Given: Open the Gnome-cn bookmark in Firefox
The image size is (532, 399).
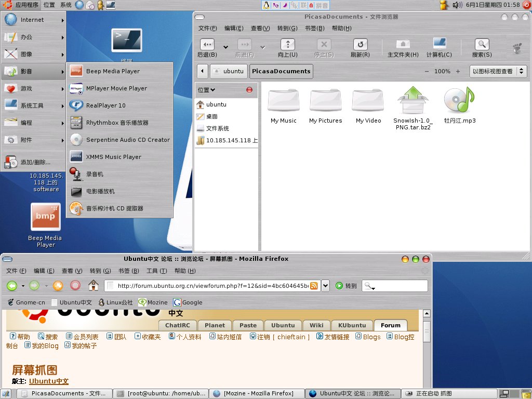Looking at the screenshot, I should point(26,302).
